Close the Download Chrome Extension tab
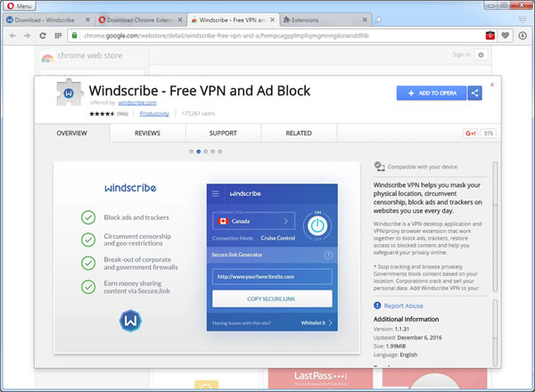The image size is (535, 392). coord(180,20)
